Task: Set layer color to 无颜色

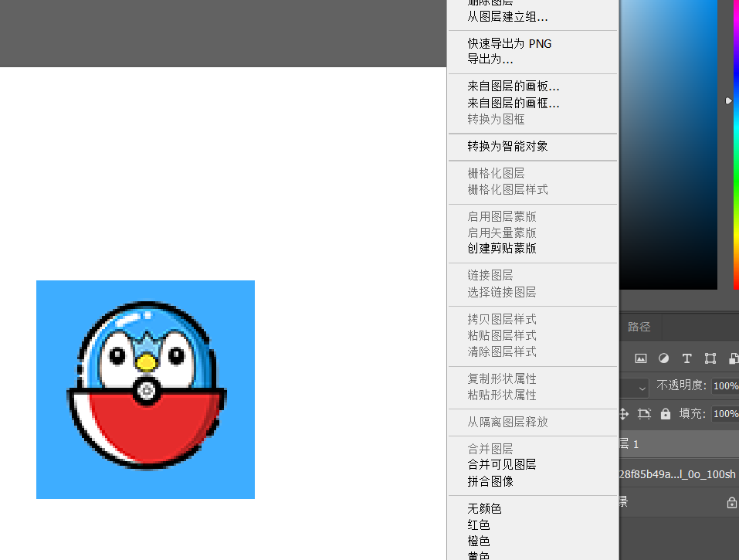Action: [x=484, y=508]
